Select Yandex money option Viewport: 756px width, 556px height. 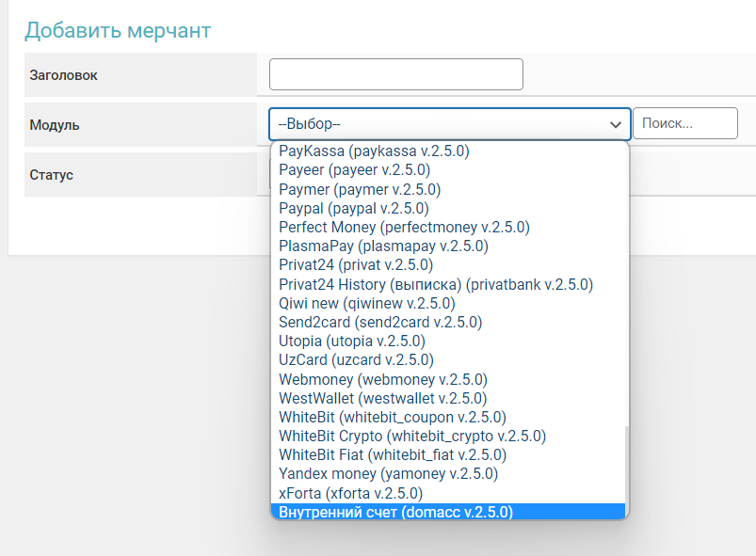pos(388,473)
